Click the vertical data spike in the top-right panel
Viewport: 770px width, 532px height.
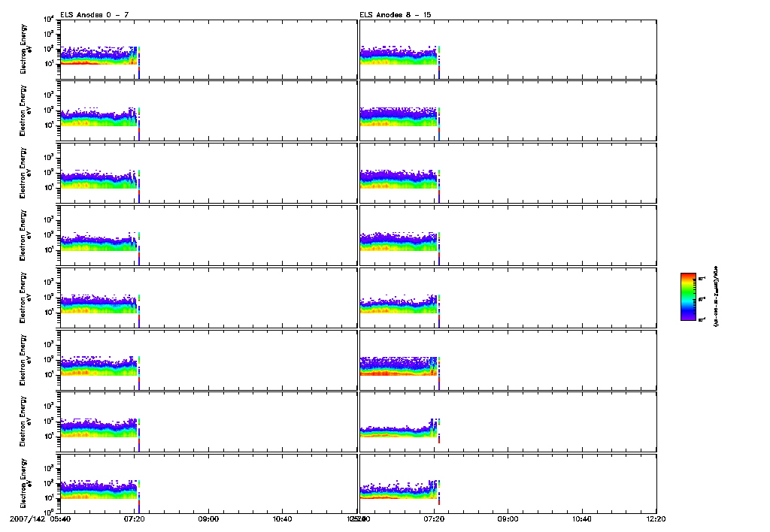click(x=439, y=63)
